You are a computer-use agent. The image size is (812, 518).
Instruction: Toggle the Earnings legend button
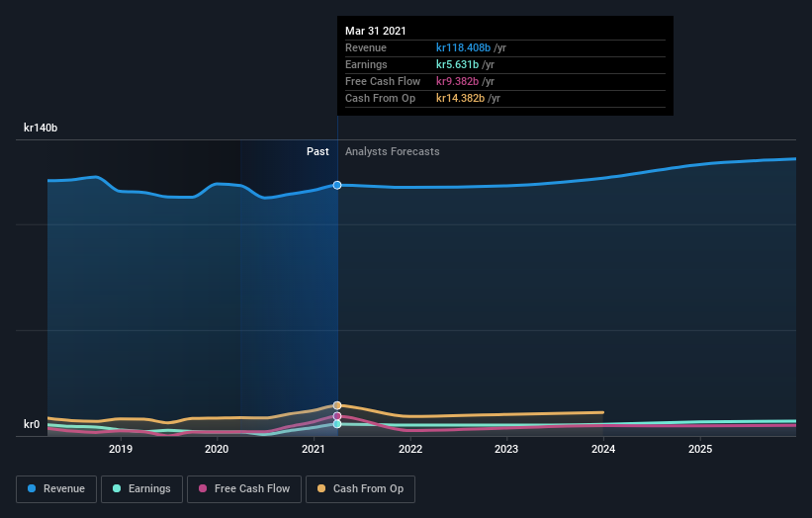[x=141, y=489]
